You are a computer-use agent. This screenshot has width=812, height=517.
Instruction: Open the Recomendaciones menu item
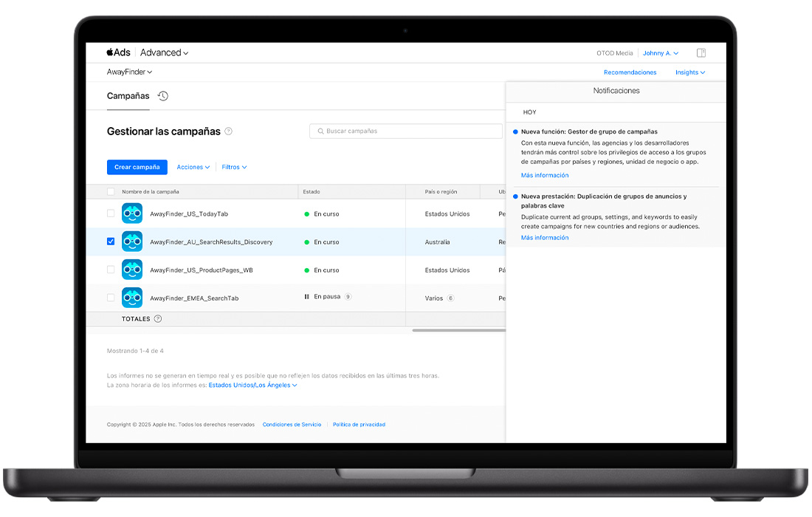click(x=630, y=72)
